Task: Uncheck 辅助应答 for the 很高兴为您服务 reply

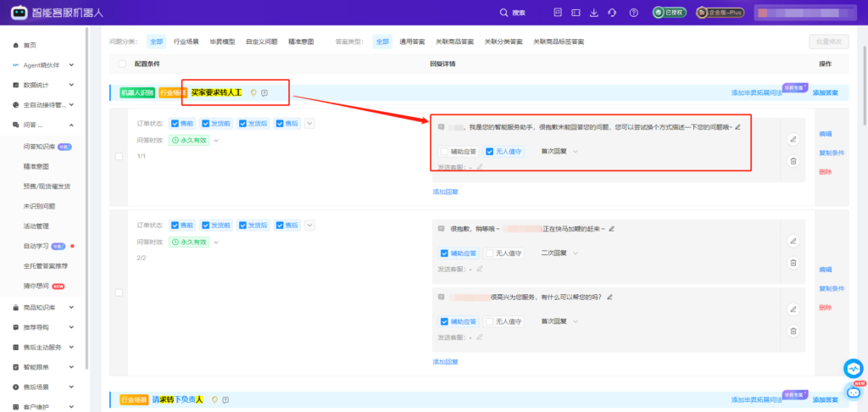Action: [444, 321]
